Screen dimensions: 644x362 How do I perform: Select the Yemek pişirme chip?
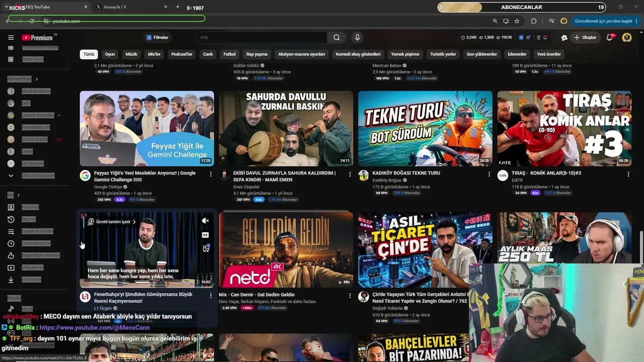coord(405,54)
